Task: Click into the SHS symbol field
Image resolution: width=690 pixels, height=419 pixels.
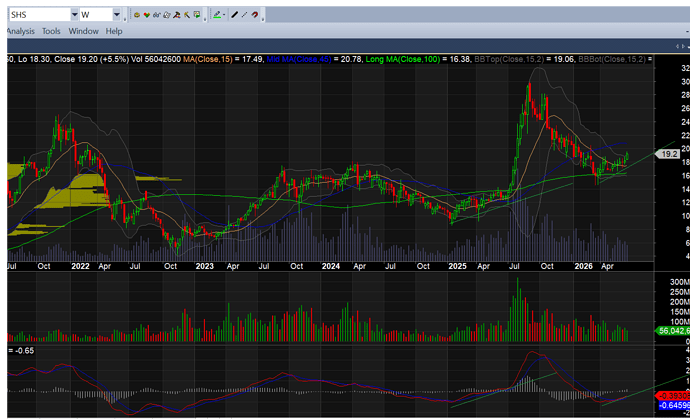Action: (x=40, y=15)
